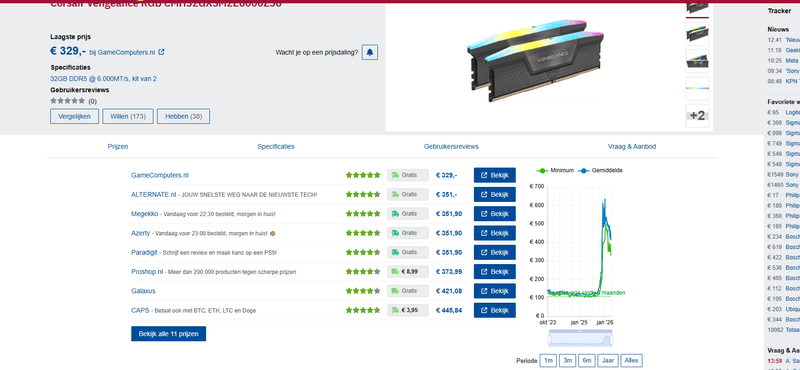
Task: Click the star rating of GameComputers.nl row
Action: 363,175
